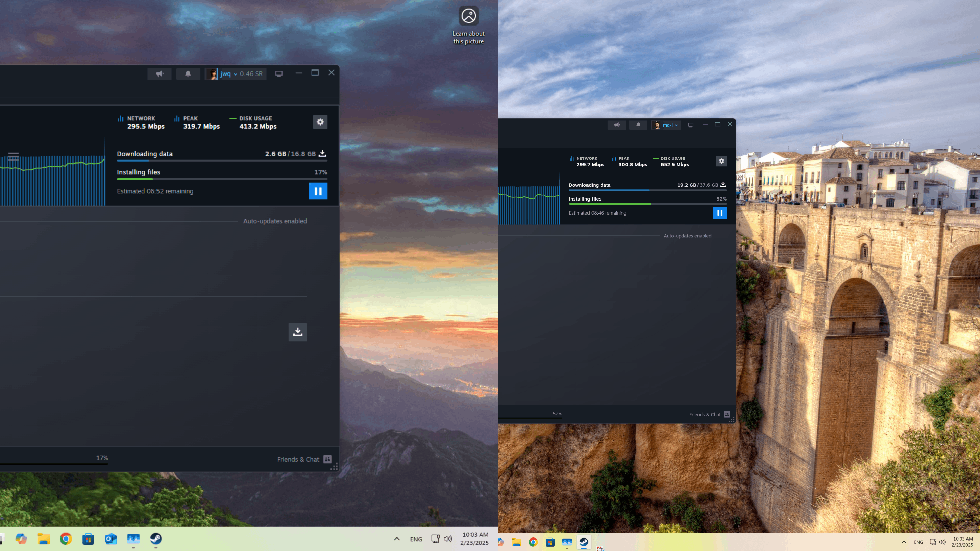
Task: Open network status icon on right taskbar
Action: click(x=933, y=542)
